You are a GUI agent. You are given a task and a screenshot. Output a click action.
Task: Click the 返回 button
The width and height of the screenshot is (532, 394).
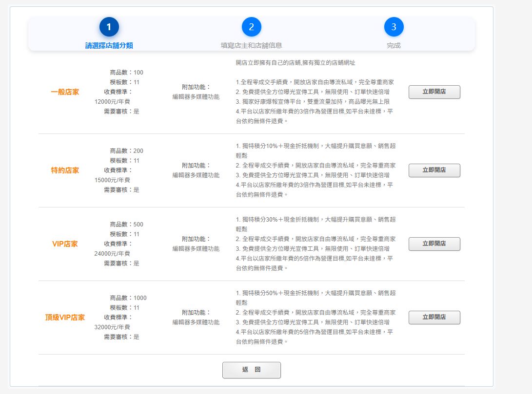coord(252,370)
